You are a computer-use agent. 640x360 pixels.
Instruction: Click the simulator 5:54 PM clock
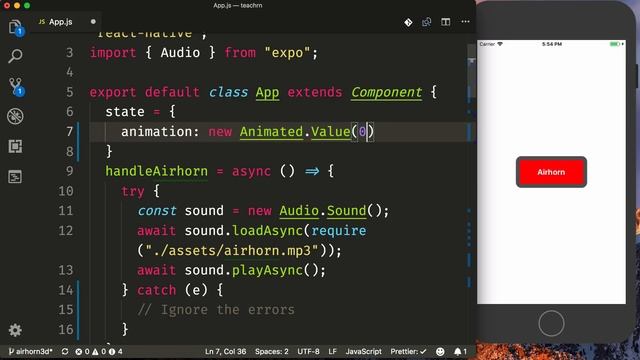point(551,44)
